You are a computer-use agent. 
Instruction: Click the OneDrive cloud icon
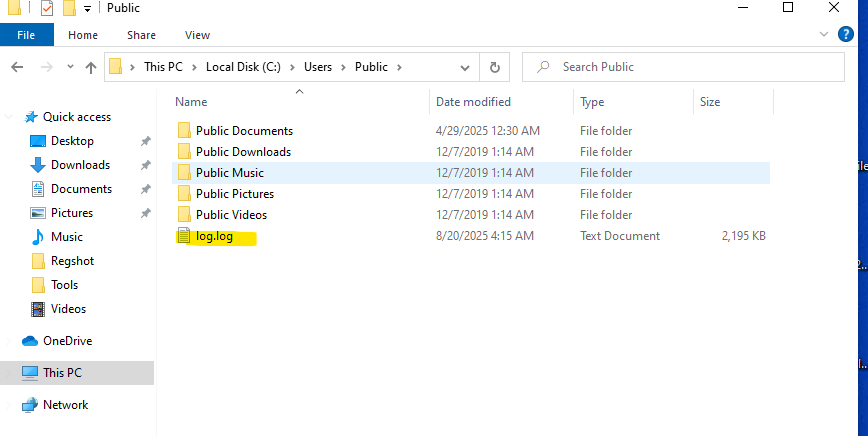coord(29,341)
